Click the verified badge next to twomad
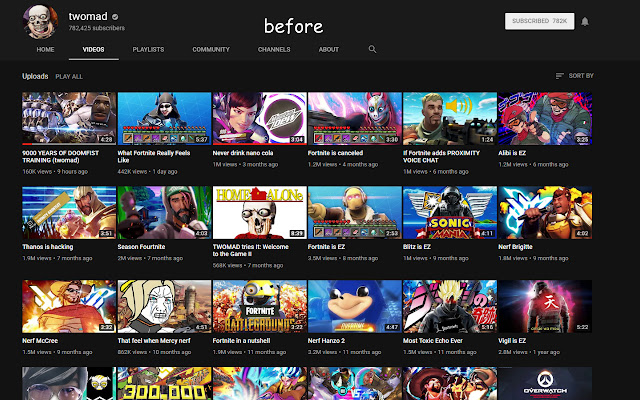 115,17
